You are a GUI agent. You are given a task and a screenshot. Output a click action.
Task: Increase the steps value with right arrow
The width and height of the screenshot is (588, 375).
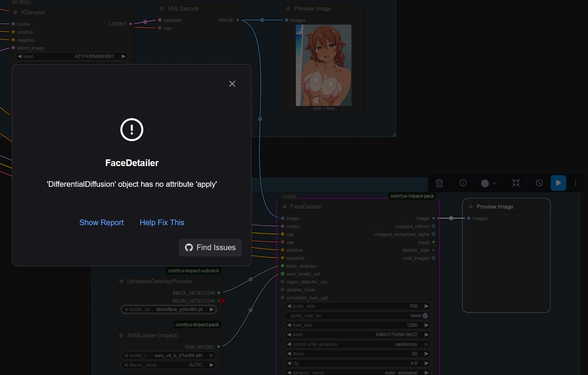[x=426, y=354]
